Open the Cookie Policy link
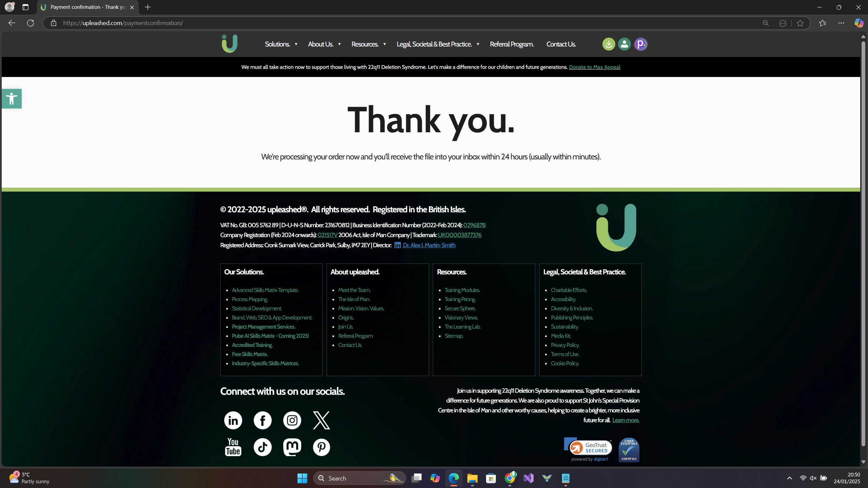The width and height of the screenshot is (868, 488). click(565, 363)
